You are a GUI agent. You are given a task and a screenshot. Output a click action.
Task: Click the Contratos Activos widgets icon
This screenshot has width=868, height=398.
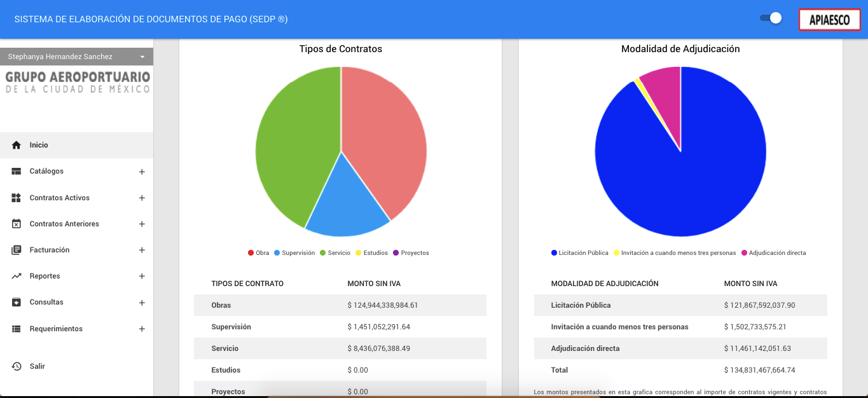click(x=17, y=198)
